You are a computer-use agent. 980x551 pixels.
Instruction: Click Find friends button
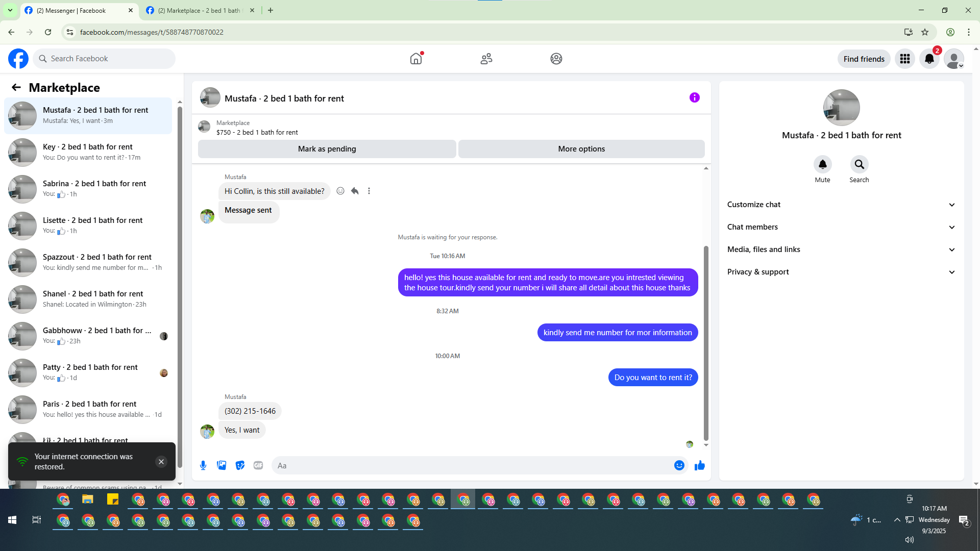click(864, 59)
